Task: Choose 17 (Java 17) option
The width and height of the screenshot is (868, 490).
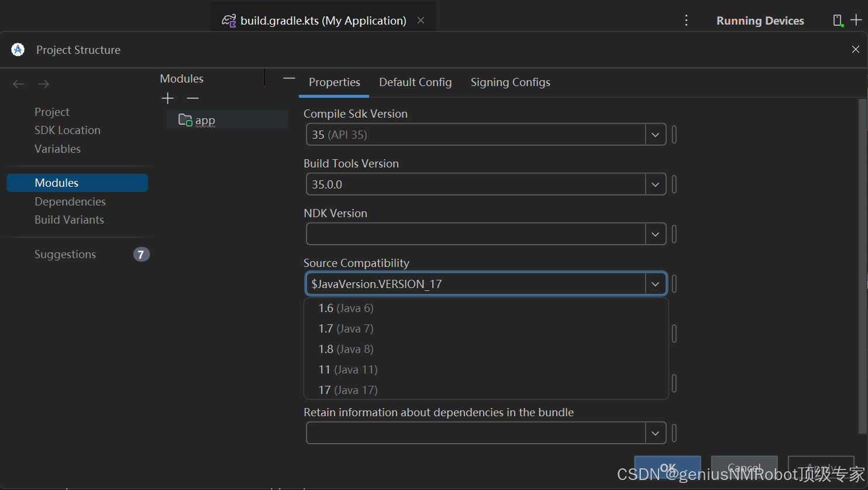Action: 486,390
